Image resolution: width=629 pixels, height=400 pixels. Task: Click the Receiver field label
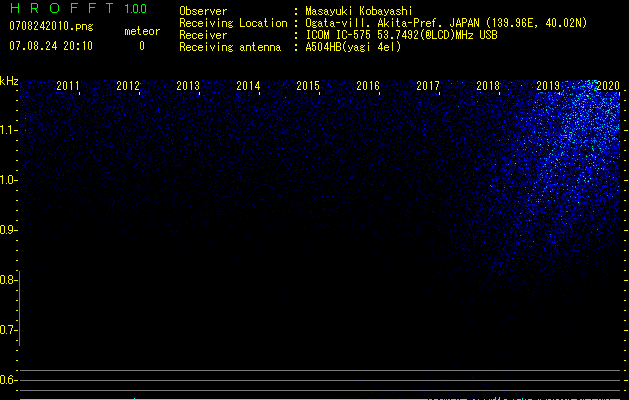point(203,35)
